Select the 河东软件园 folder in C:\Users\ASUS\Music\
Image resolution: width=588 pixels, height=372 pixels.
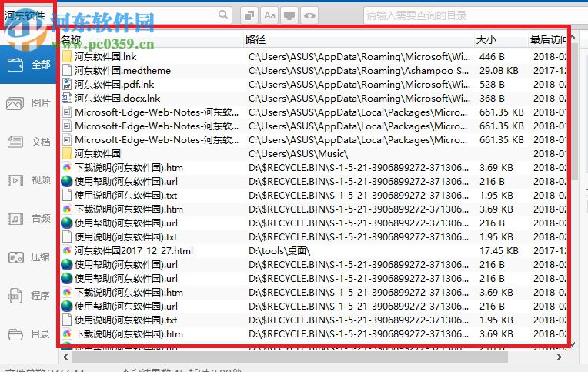[x=98, y=154]
